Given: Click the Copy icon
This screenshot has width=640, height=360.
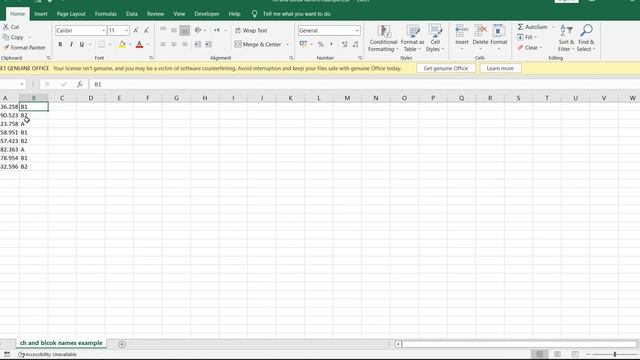Looking at the screenshot, I should (6, 37).
